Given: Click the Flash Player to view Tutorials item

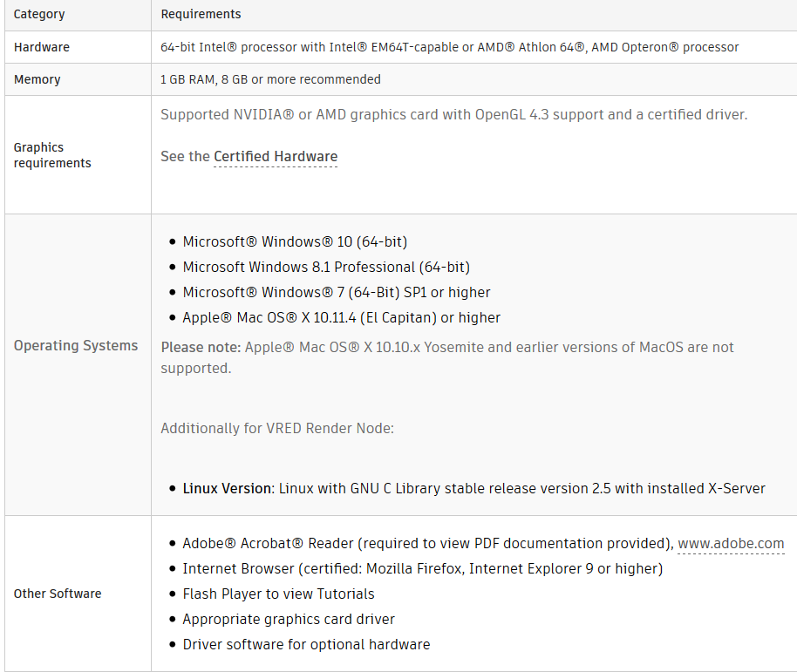Looking at the screenshot, I should click(x=278, y=594).
